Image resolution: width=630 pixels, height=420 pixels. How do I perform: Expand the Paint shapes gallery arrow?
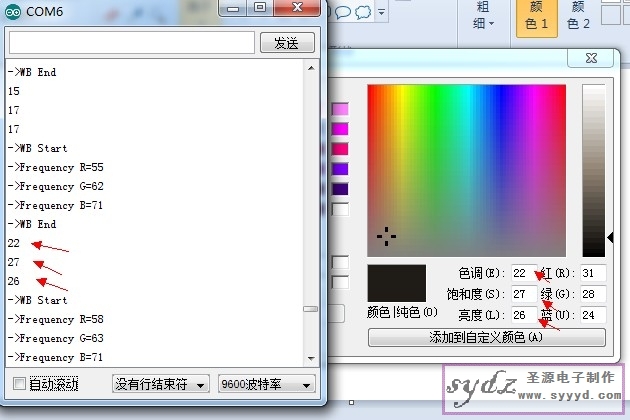point(381,12)
